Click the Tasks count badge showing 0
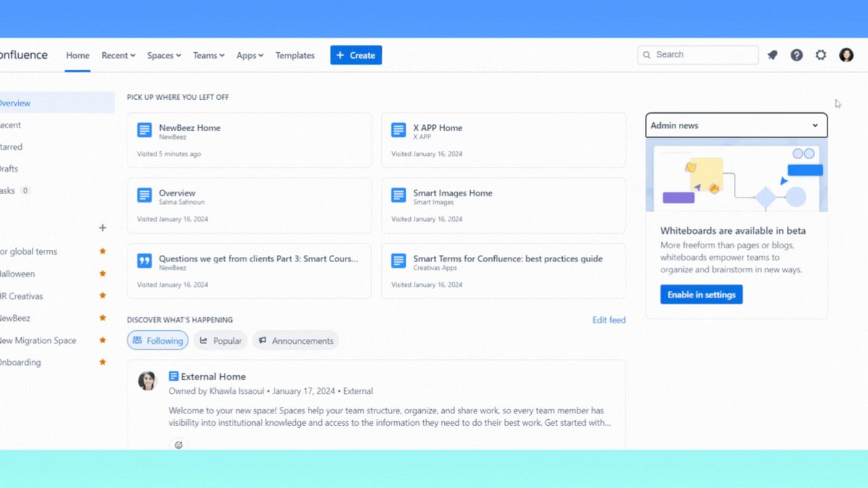868x488 pixels. tap(25, 190)
